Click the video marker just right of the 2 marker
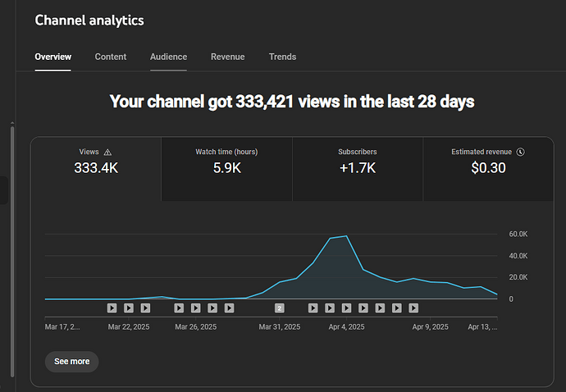 [x=313, y=308]
